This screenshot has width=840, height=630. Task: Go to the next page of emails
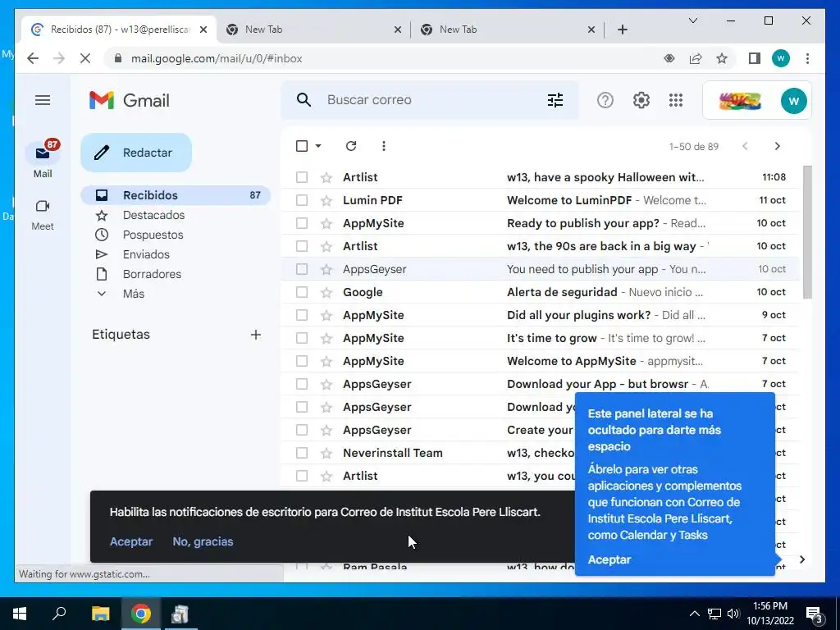(x=778, y=146)
